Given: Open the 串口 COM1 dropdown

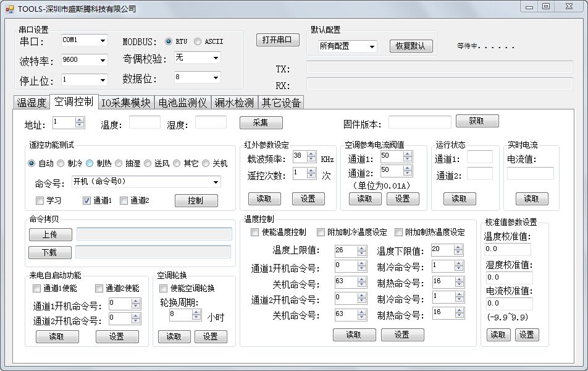Looking at the screenshot, I should pyautogui.click(x=102, y=40).
